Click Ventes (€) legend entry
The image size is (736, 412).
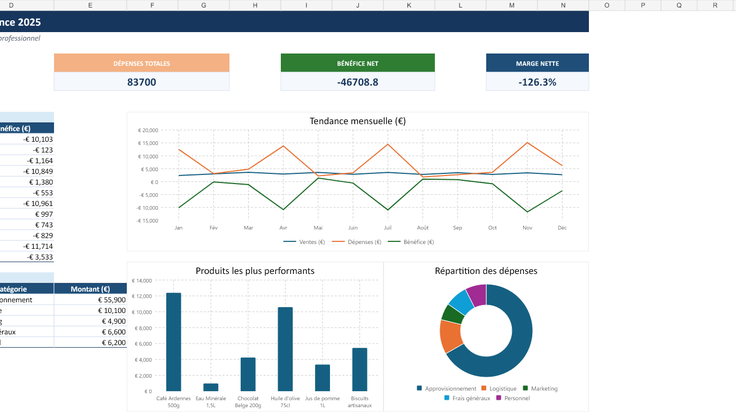(x=304, y=242)
